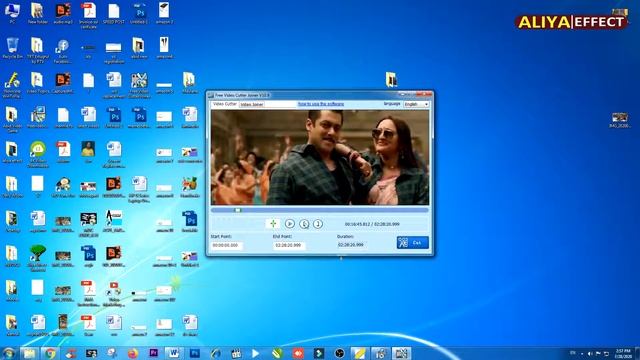Open the Windows Start menu
This screenshot has height=360, width=640.
8,353
